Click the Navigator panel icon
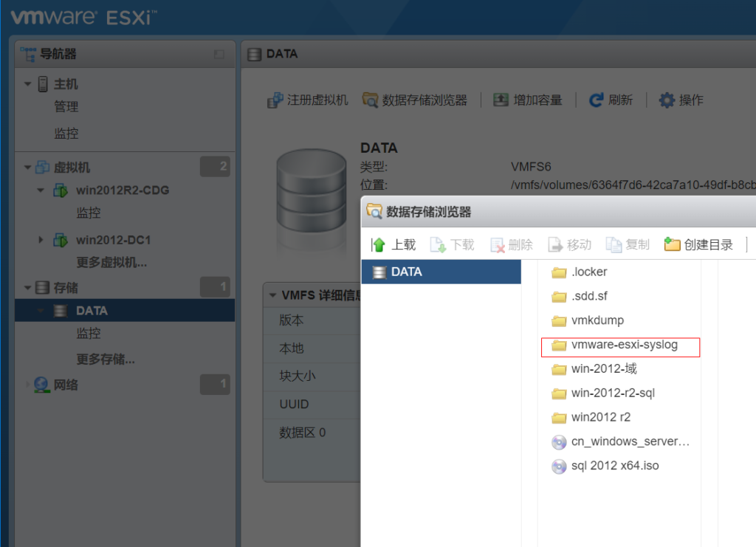The width and height of the screenshot is (756, 547). click(x=28, y=54)
